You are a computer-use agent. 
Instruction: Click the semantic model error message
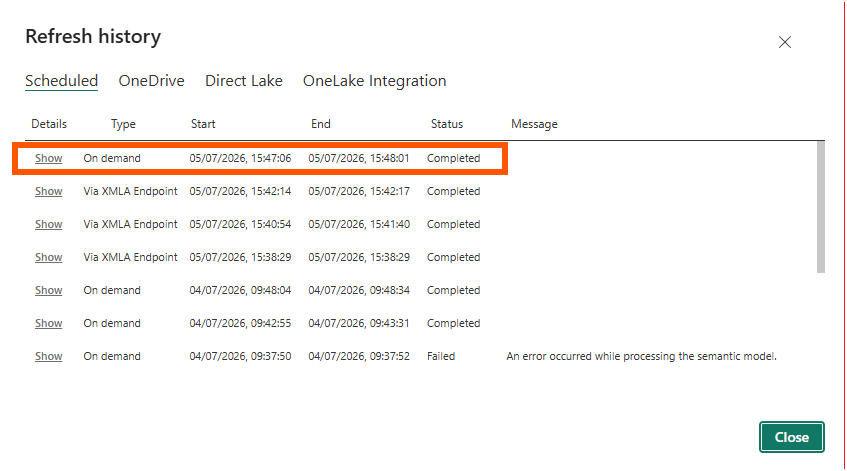[641, 356]
